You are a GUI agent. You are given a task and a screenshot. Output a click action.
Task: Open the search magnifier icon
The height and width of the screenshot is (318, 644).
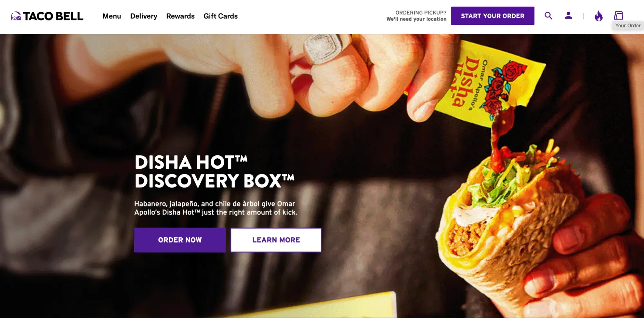coord(548,16)
